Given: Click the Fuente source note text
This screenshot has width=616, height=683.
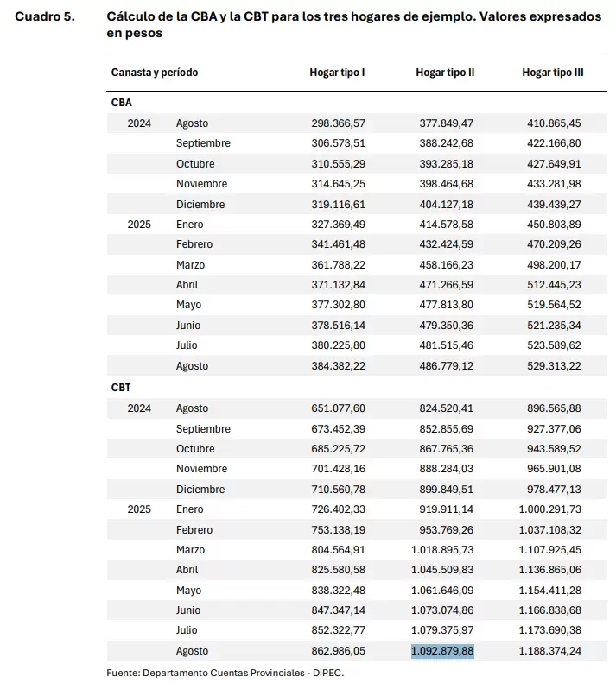Looking at the screenshot, I should 225,673.
